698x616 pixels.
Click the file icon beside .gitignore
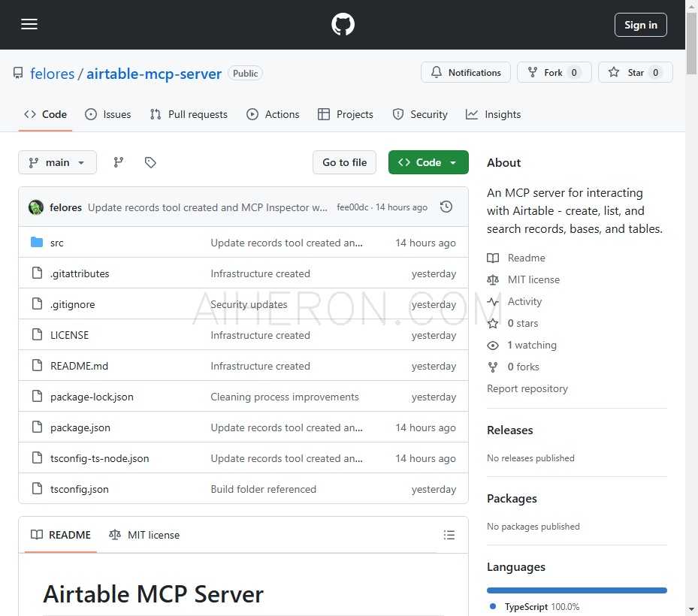[38, 303]
